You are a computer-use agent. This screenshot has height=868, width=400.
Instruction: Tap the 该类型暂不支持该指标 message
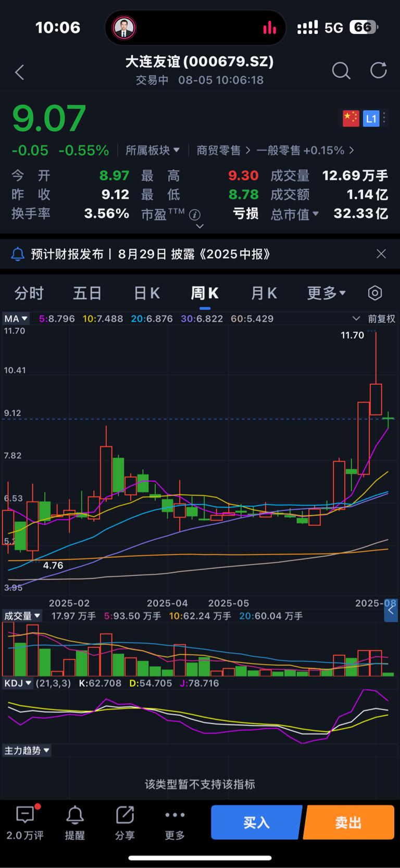200,784
